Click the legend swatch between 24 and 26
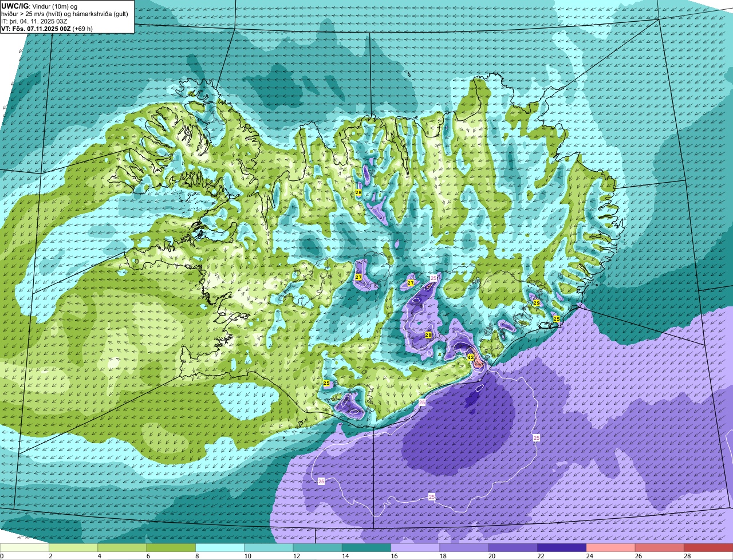This screenshot has height=560, width=733. click(x=611, y=548)
